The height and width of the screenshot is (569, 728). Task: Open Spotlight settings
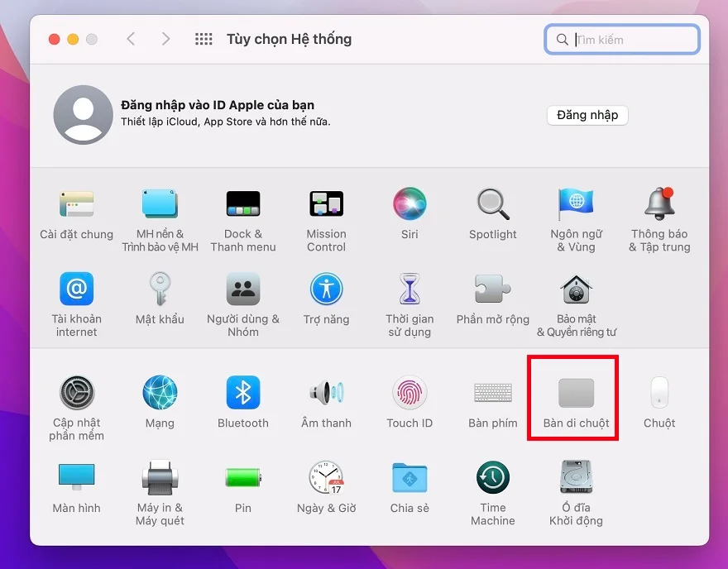pyautogui.click(x=492, y=213)
